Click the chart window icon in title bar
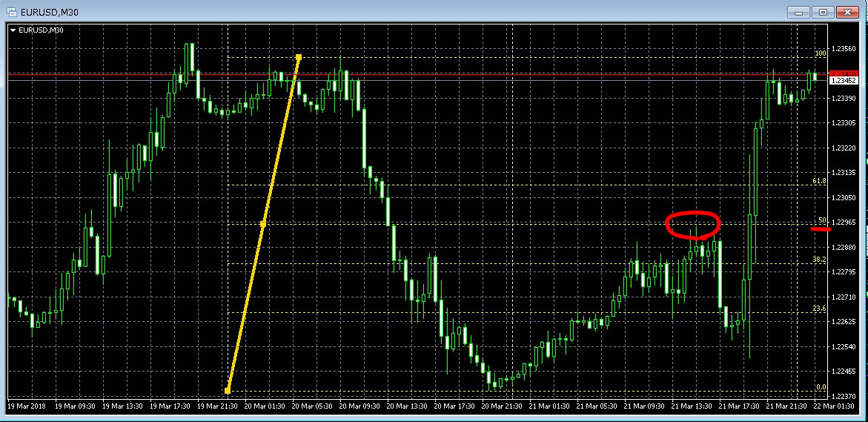868x422 pixels. pyautogui.click(x=13, y=12)
